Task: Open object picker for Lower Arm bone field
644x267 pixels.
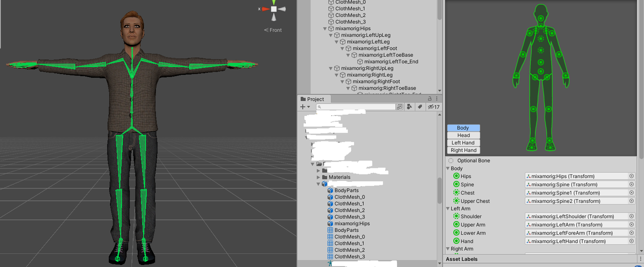Action: pyautogui.click(x=631, y=233)
